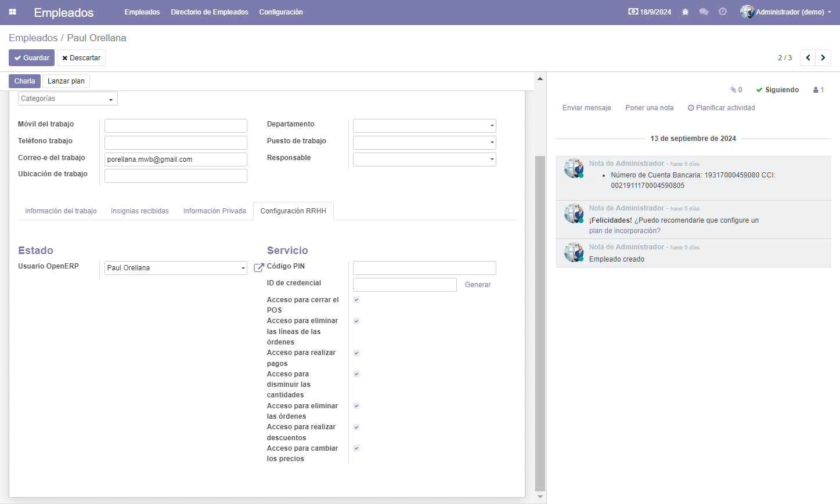Image resolution: width=840 pixels, height=504 pixels.
Task: Click avatar of Felicidades note
Action: (x=574, y=213)
